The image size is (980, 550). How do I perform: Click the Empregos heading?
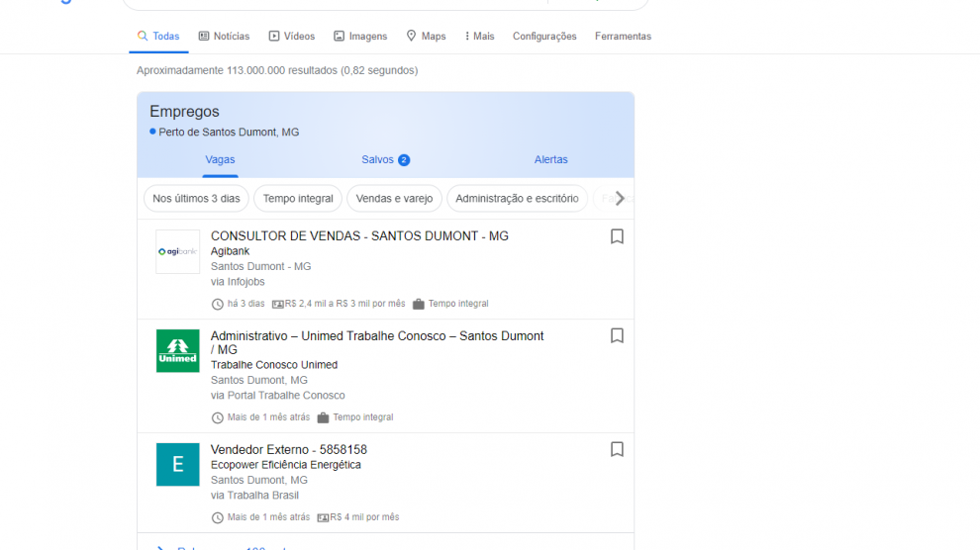(184, 111)
